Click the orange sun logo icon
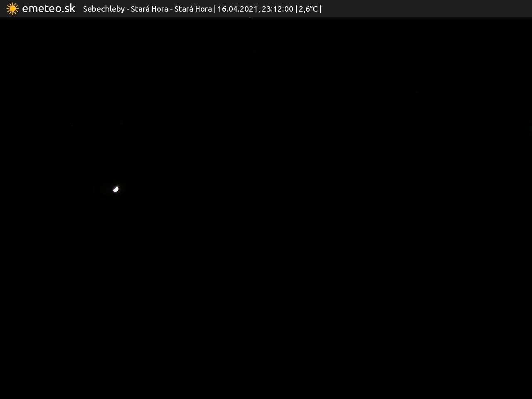The image size is (532, 399). coord(12,9)
